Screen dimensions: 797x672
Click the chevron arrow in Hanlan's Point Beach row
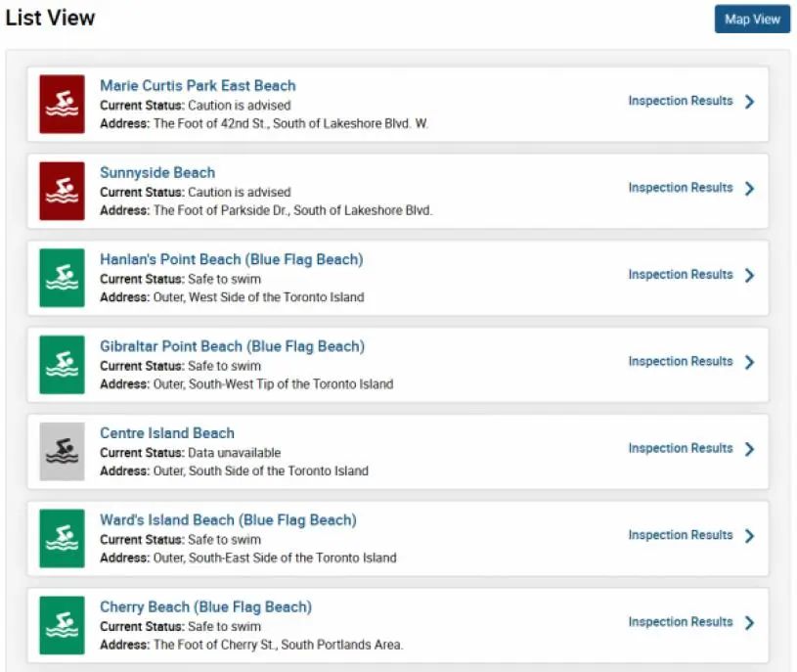(749, 276)
